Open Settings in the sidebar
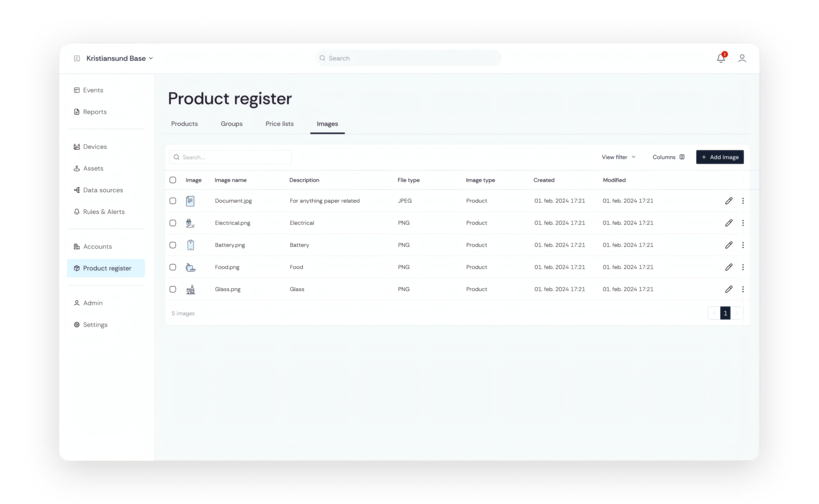819x504 pixels. pos(95,325)
